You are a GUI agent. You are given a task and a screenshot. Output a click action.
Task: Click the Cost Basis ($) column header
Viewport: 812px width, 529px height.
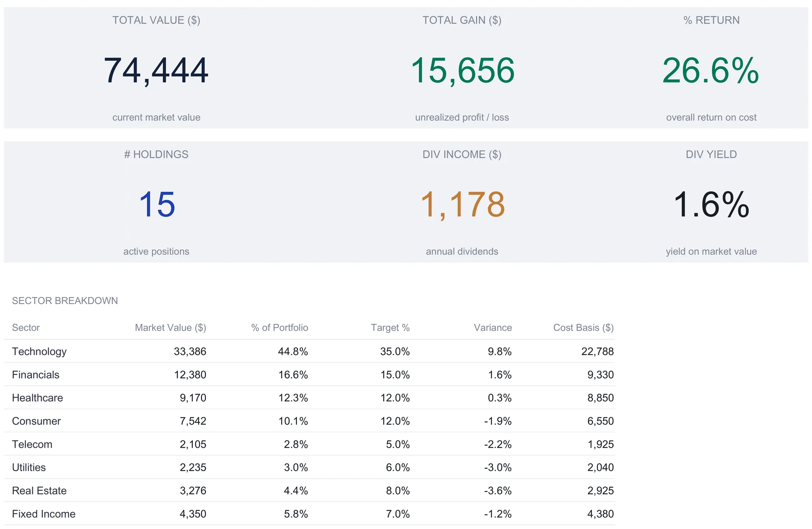(x=583, y=327)
